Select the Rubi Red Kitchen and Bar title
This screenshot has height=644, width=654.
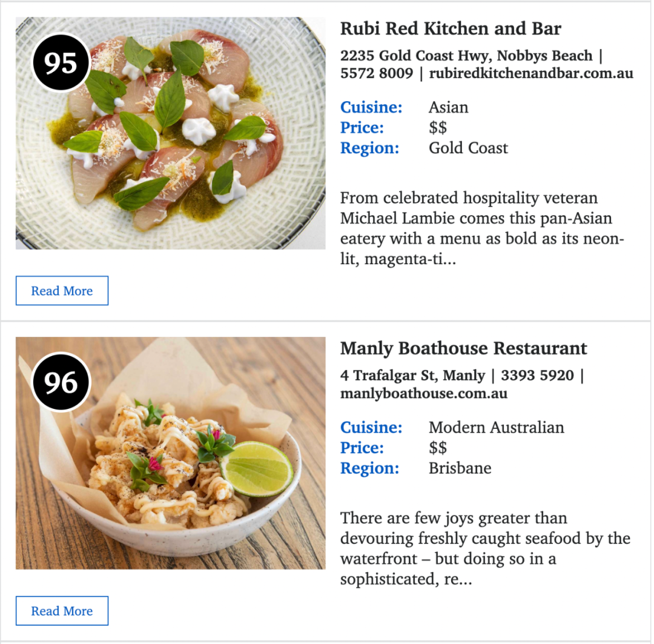click(451, 28)
